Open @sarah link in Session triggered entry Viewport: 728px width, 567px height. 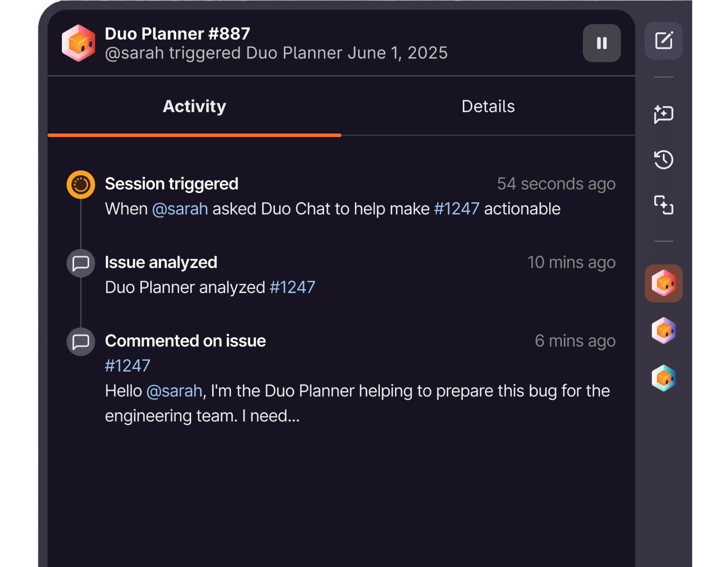(180, 209)
